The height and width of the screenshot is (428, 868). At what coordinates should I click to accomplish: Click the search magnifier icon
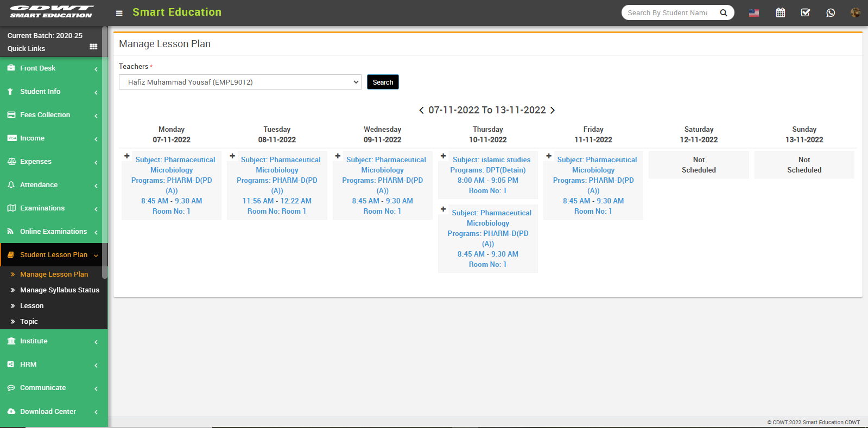(723, 13)
